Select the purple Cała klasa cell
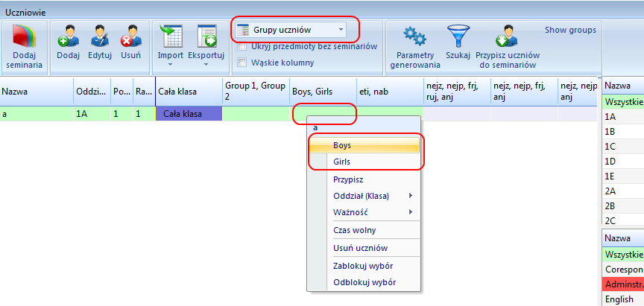Viewport: 644px width, 306px height. pos(189,114)
